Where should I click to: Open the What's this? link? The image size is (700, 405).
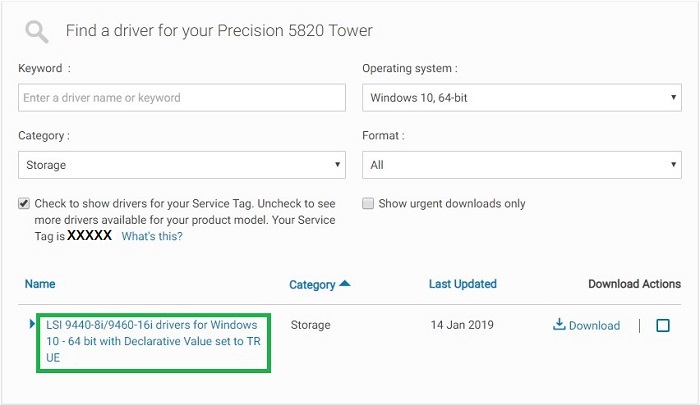point(152,237)
